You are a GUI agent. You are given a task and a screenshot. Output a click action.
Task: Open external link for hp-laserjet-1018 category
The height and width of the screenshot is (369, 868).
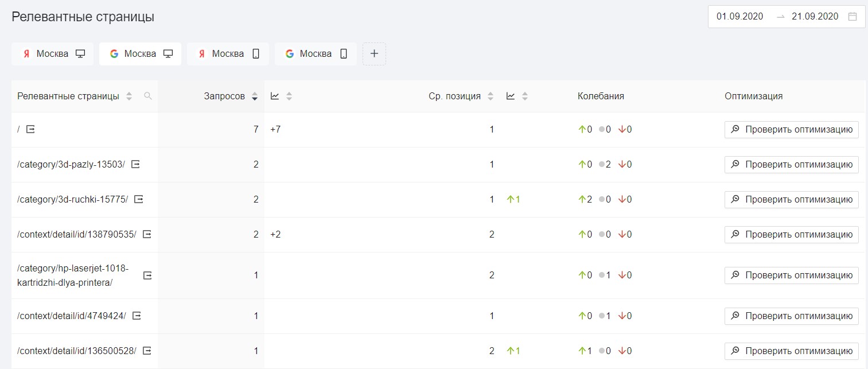pos(147,275)
